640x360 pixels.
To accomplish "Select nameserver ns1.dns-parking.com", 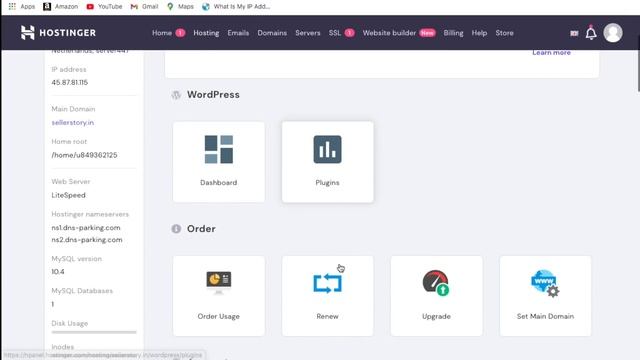I will point(86,228).
